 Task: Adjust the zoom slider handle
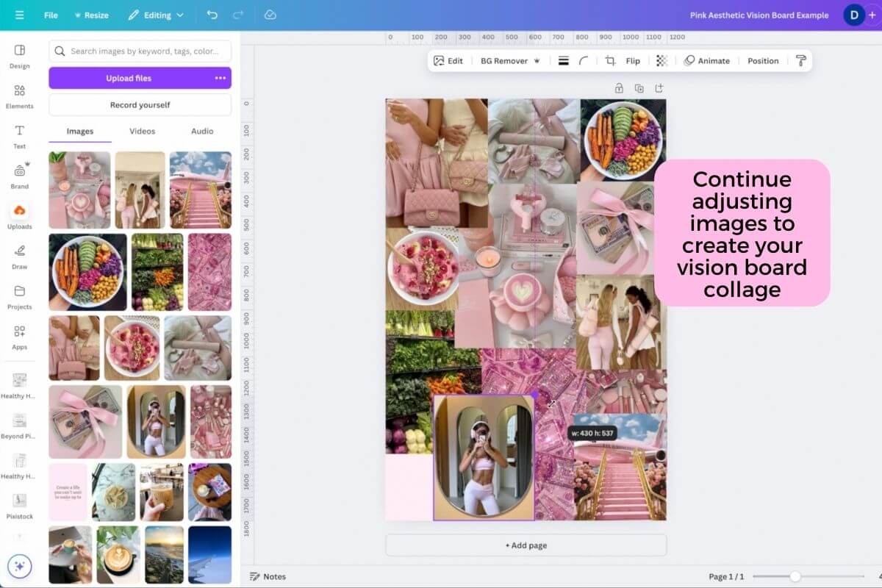795,576
